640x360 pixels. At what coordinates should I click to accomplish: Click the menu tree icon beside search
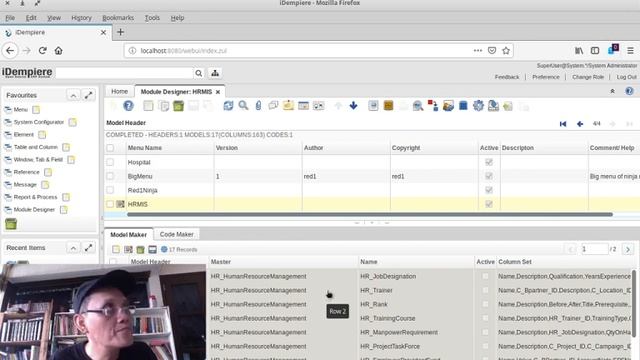(x=215, y=73)
